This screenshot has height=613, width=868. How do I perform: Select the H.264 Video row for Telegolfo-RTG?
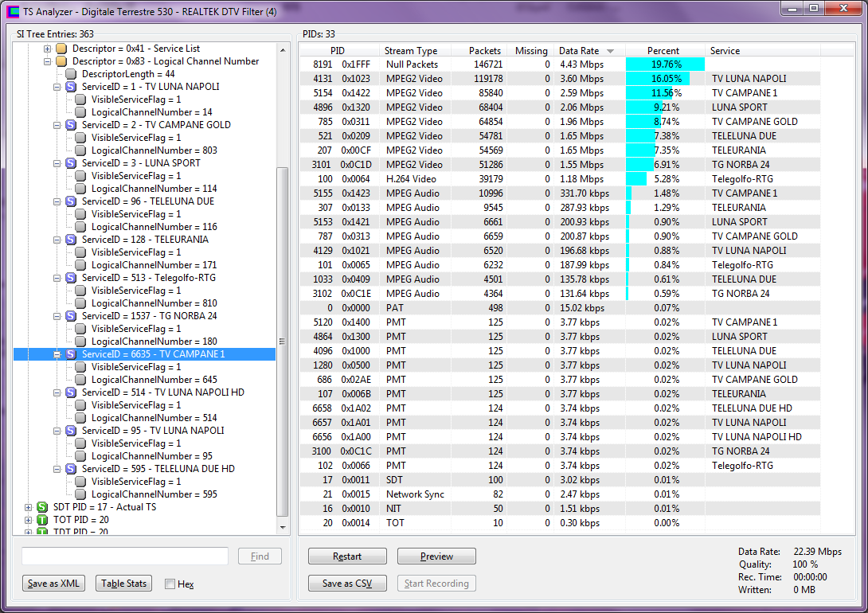coord(560,179)
